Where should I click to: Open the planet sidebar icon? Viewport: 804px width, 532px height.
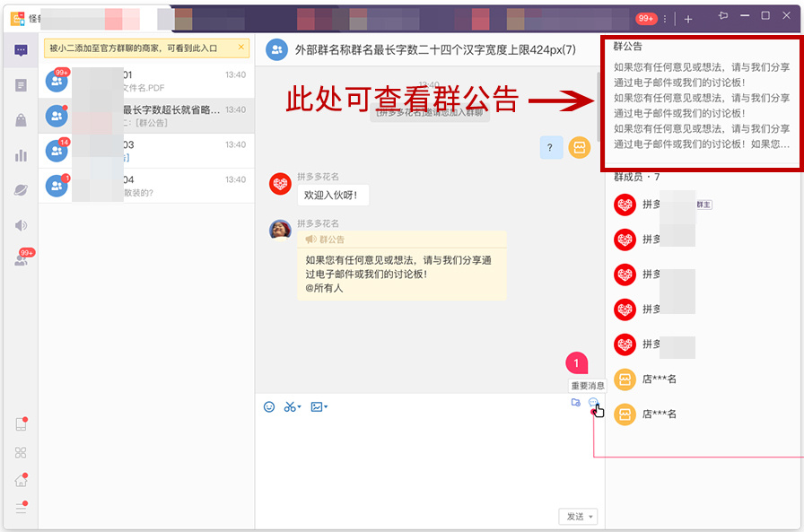tap(21, 190)
